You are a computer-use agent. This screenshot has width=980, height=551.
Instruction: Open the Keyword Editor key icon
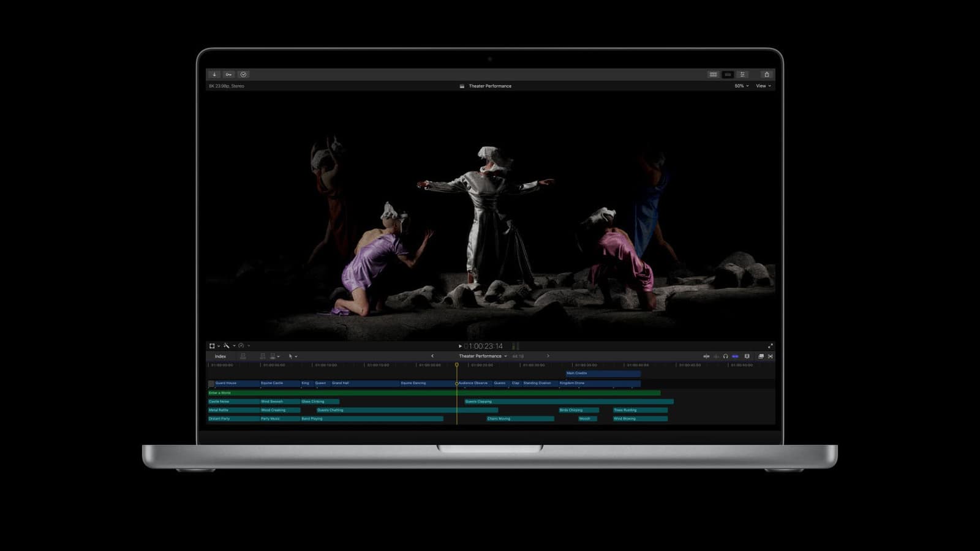pyautogui.click(x=228, y=75)
